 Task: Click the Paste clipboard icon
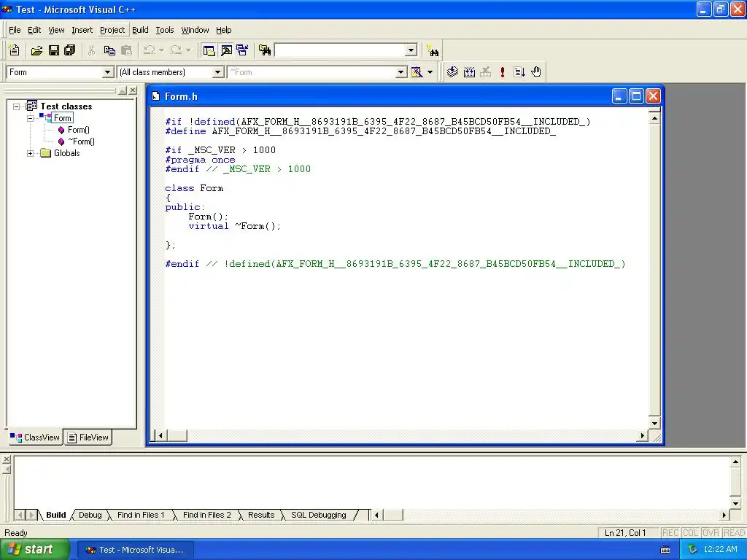click(x=127, y=50)
